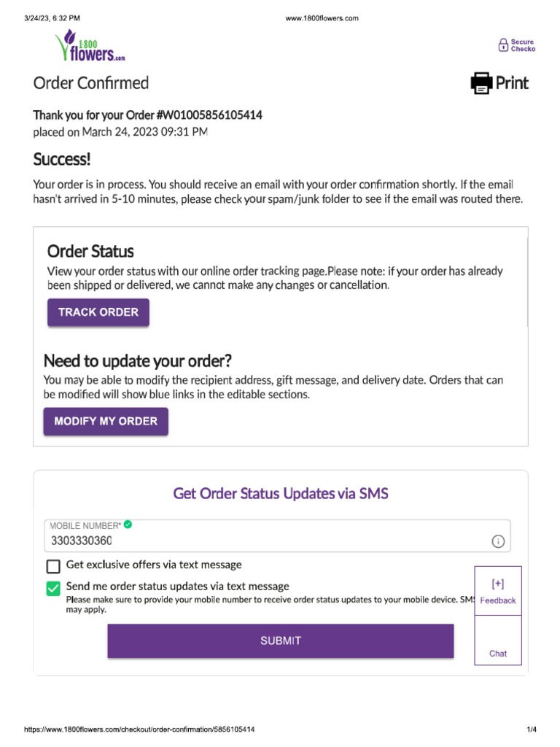Click the info icon in the mobile number field
The height and width of the screenshot is (747, 560).
tap(499, 541)
